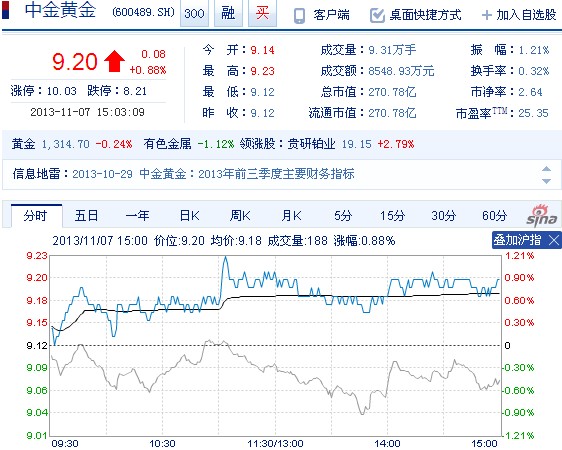Screen dimensions: 562x450
Task: Click the 换手率 value 0.32%
Action: click(534, 71)
